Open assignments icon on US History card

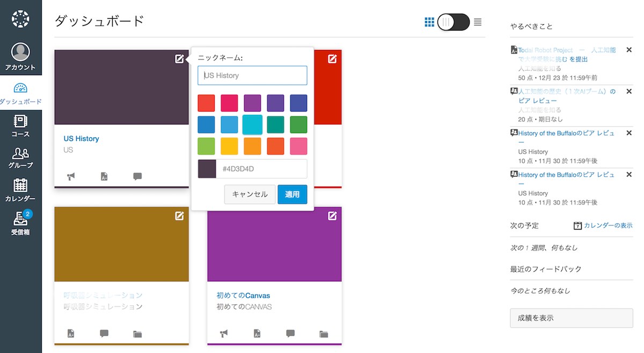coord(104,176)
